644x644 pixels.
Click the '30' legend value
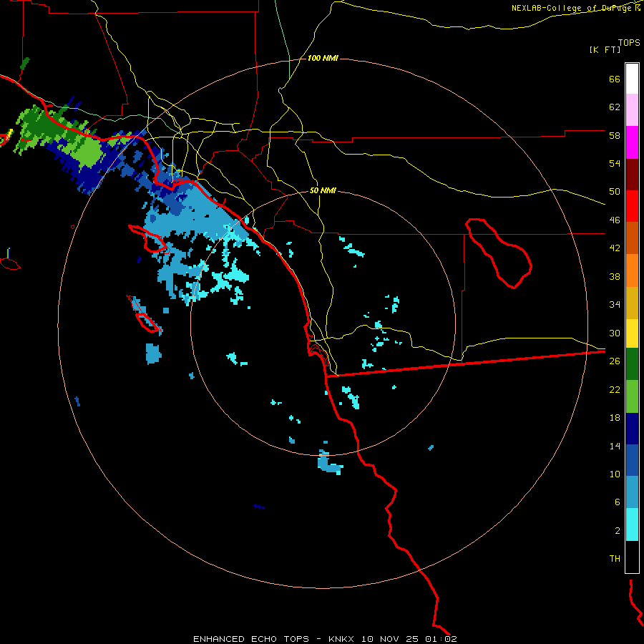(615, 333)
